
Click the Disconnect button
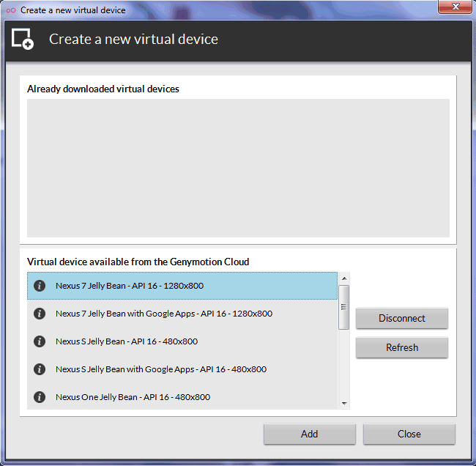click(x=402, y=319)
